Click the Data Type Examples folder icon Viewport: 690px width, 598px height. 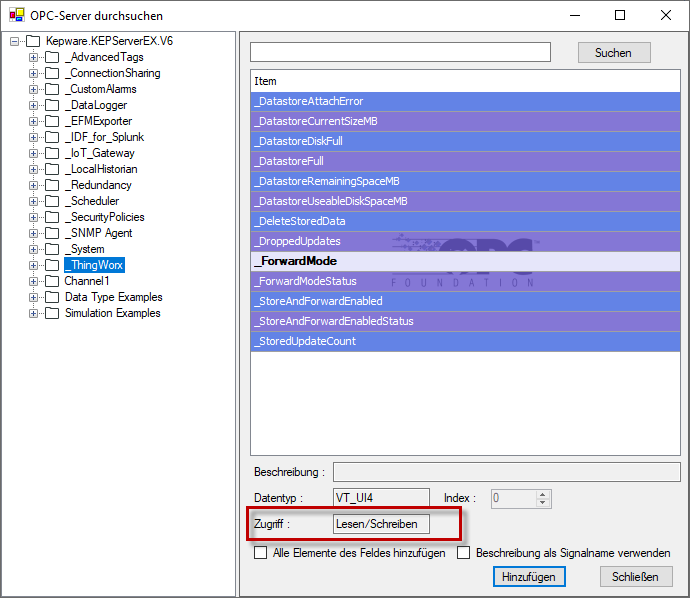pos(52,297)
